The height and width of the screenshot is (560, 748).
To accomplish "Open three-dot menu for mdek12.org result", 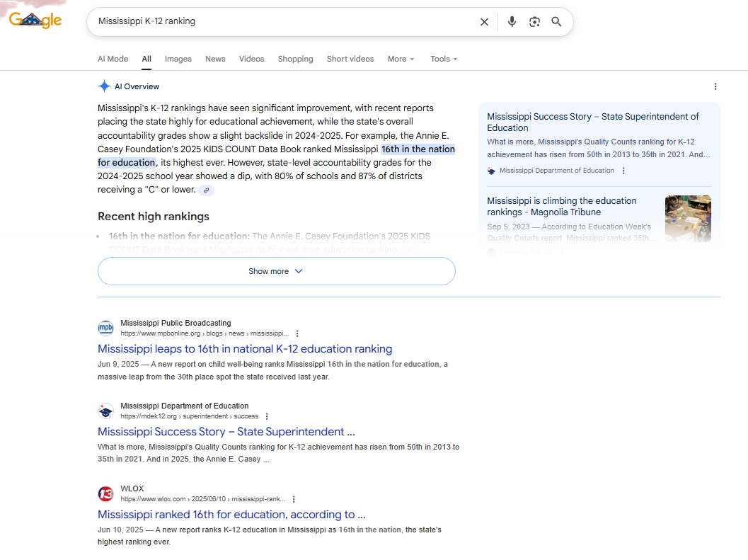I will 267,416.
